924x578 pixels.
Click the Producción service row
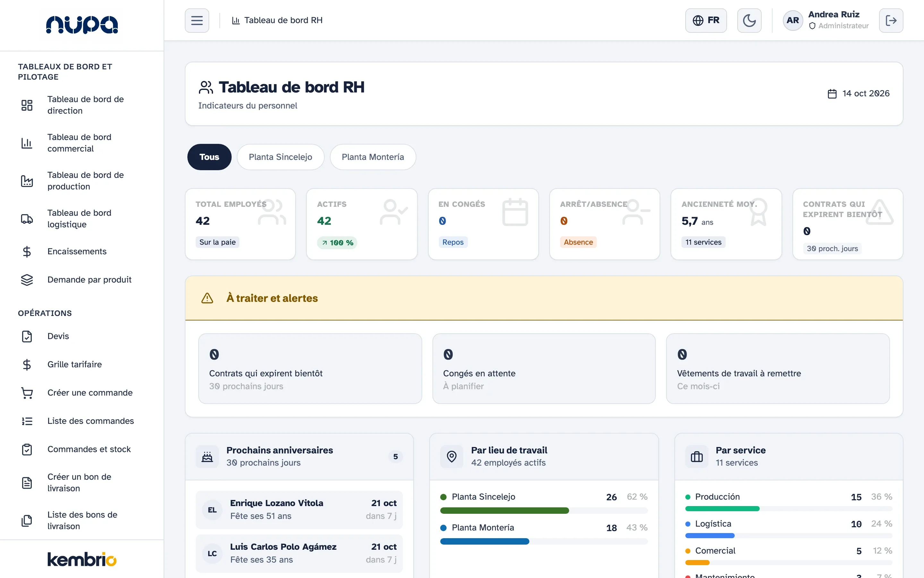click(789, 502)
